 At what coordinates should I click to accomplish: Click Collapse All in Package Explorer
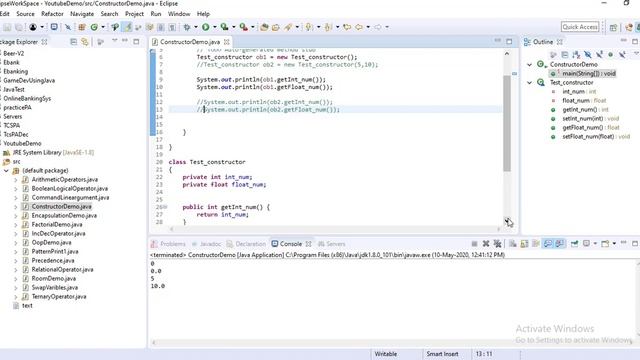point(73,42)
